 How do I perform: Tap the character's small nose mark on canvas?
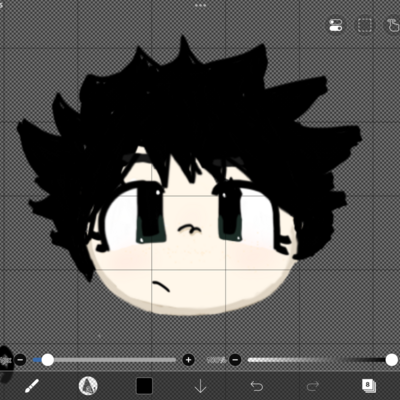point(189,229)
